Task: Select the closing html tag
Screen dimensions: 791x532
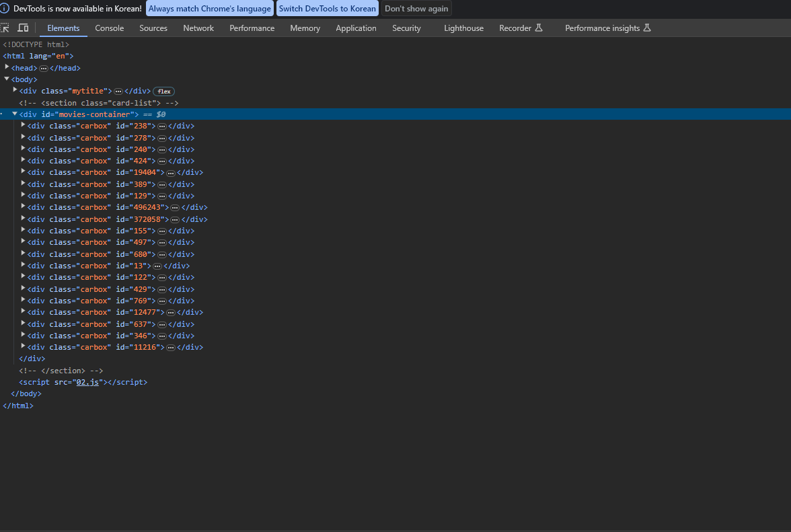Action: pyautogui.click(x=18, y=406)
